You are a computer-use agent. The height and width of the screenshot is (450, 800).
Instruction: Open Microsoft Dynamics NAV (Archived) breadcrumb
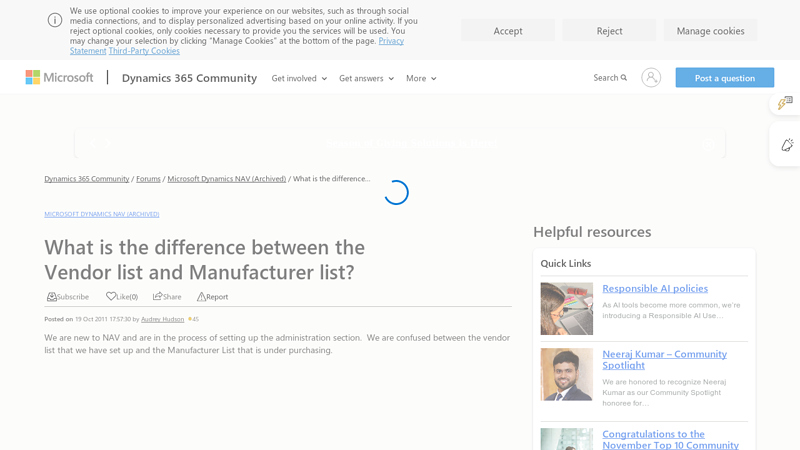coord(227,179)
